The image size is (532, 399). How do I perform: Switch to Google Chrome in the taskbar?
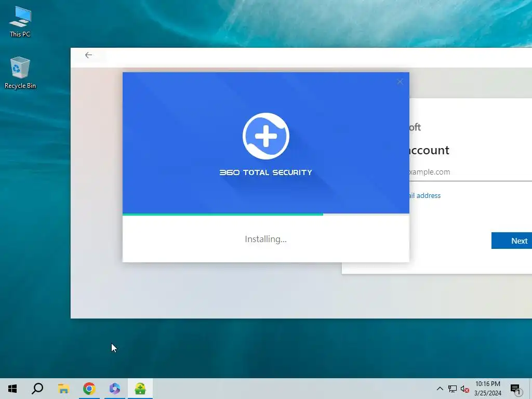89,389
